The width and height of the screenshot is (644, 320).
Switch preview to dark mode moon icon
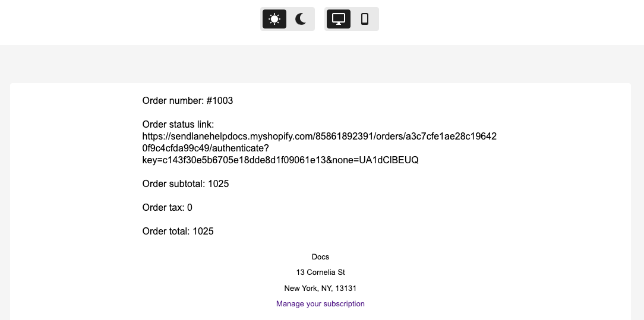click(301, 19)
